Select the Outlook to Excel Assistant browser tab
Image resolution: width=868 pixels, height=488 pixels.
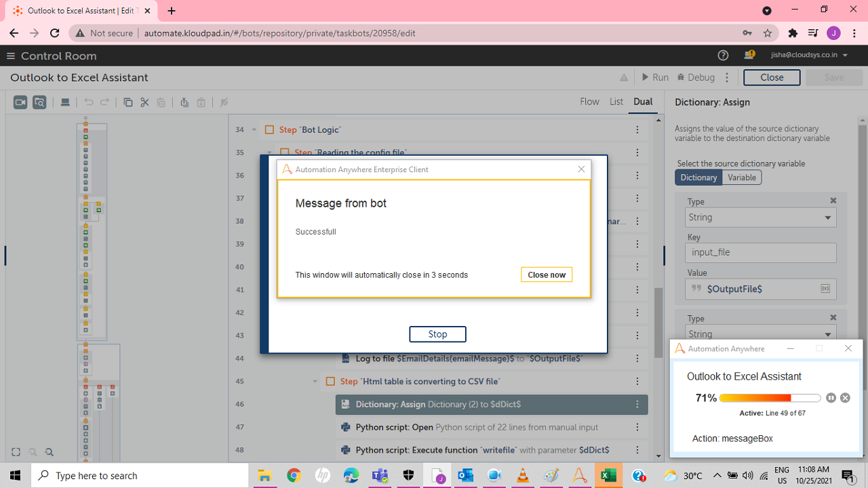click(81, 11)
